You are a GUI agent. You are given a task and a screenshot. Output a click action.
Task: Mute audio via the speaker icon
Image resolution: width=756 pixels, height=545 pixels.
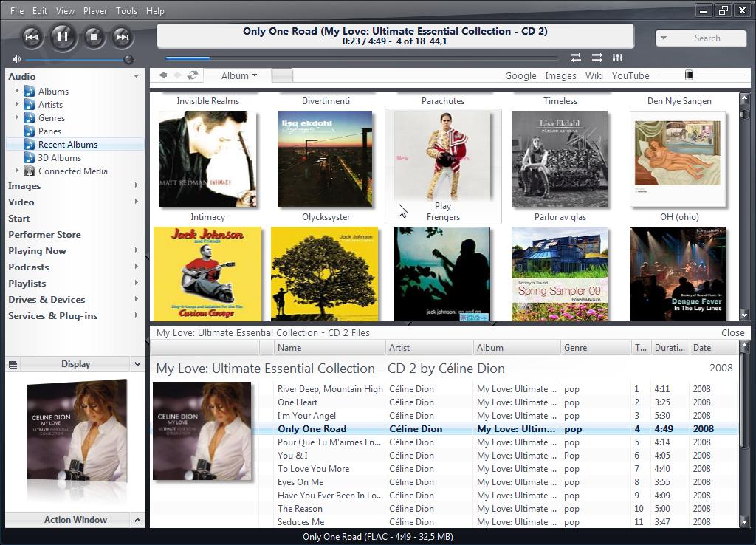17,59
